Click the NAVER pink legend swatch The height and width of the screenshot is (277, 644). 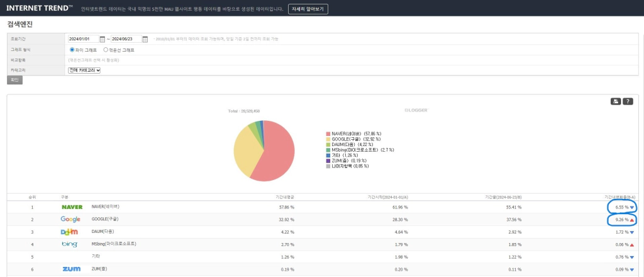coord(328,134)
